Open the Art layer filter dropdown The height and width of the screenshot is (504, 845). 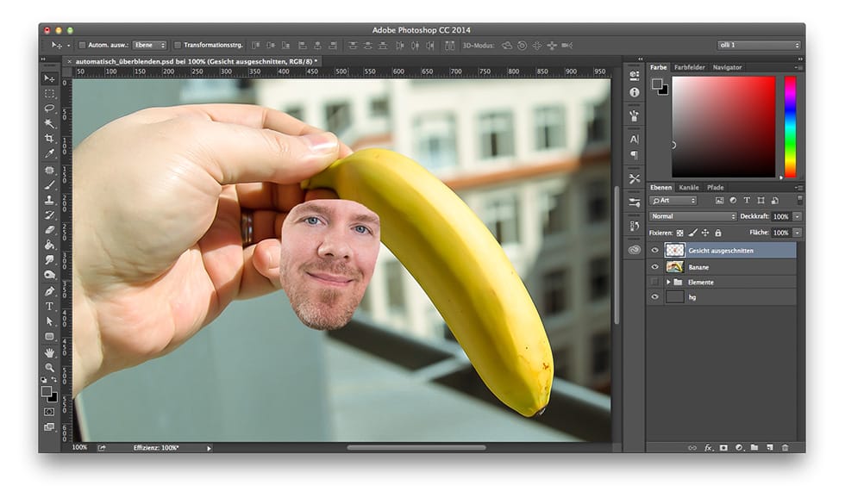coord(673,200)
